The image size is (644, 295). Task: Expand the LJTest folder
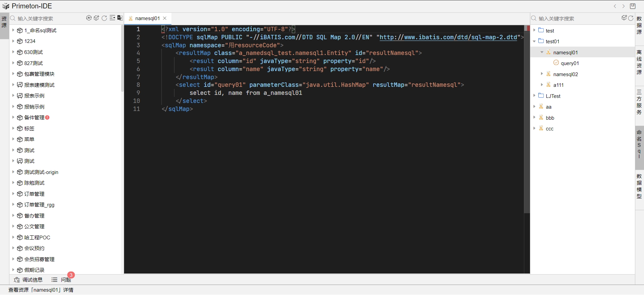coord(534,96)
